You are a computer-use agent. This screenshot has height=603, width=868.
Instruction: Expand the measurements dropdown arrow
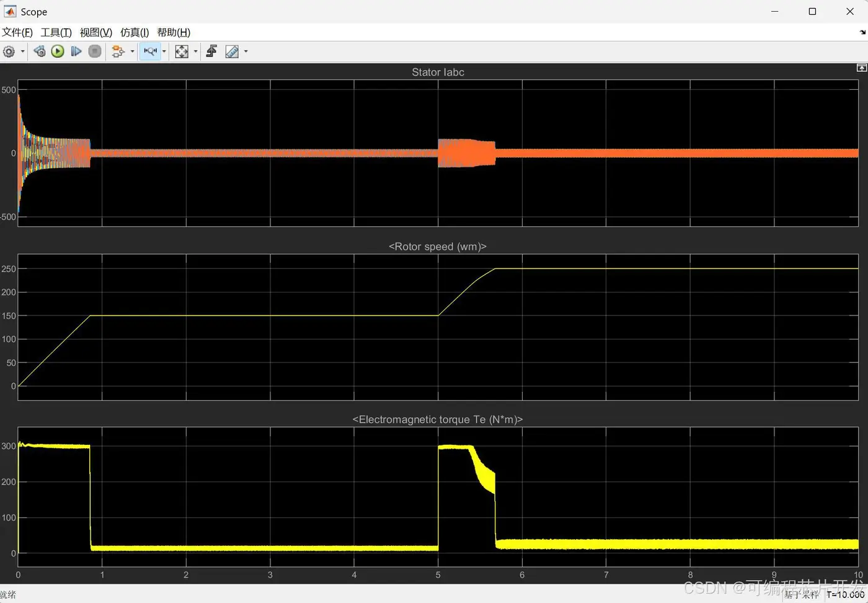[246, 51]
